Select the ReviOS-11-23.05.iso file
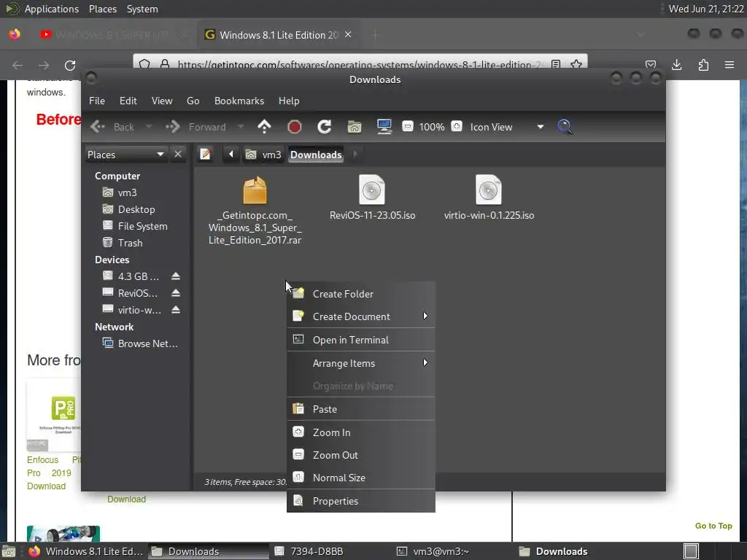 pyautogui.click(x=372, y=198)
